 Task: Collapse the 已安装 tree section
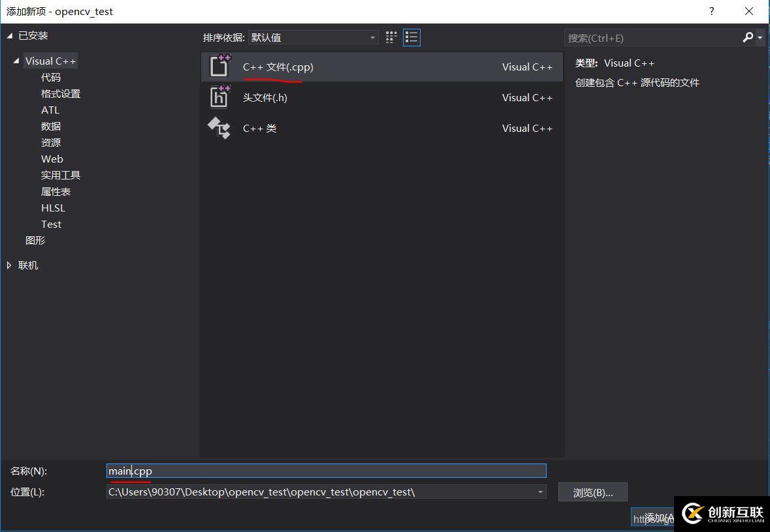[9, 36]
